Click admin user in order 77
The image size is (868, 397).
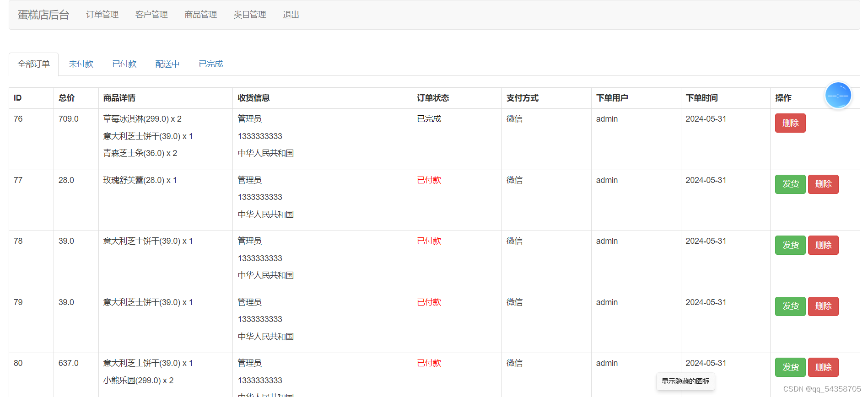(607, 180)
